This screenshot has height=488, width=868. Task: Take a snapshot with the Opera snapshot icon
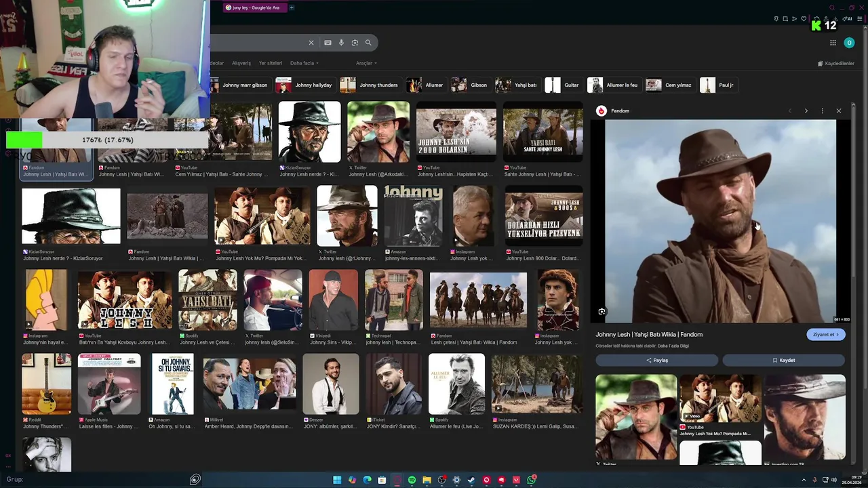pyautogui.click(x=785, y=19)
